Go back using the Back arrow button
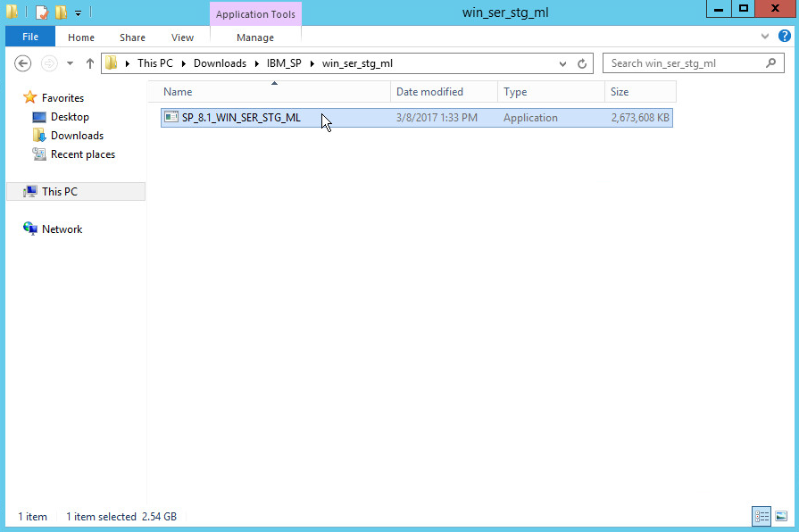Image resolution: width=799 pixels, height=532 pixels. [23, 63]
